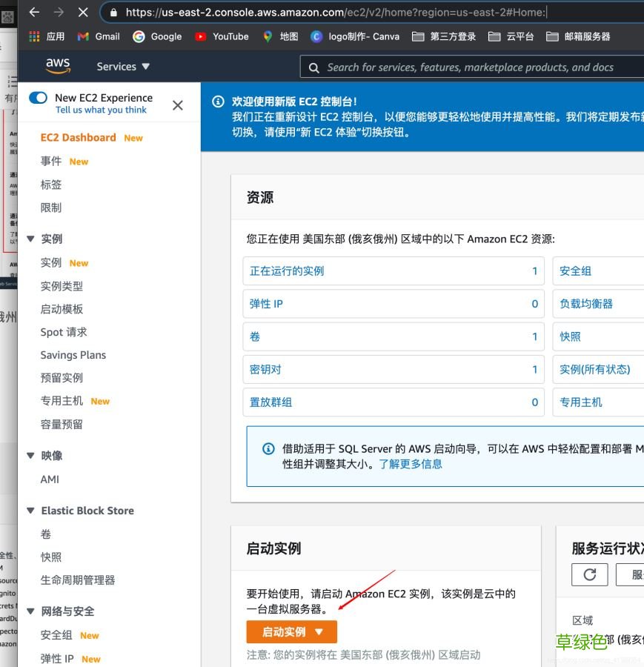The height and width of the screenshot is (667, 644).
Task: Collapse the 网络与安全 section
Action: (x=30, y=611)
